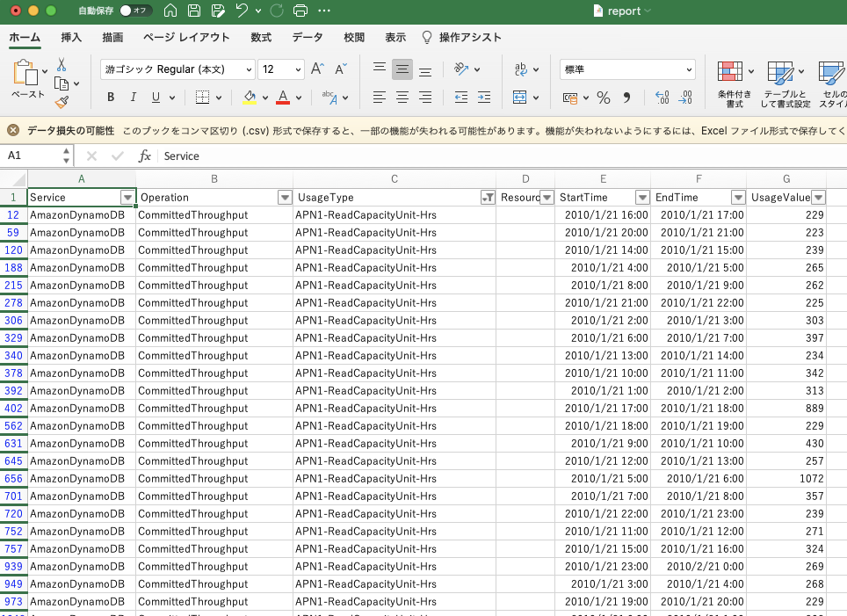This screenshot has height=616, width=847.
Task: Click the bottom align icon
Action: pyautogui.click(x=425, y=70)
